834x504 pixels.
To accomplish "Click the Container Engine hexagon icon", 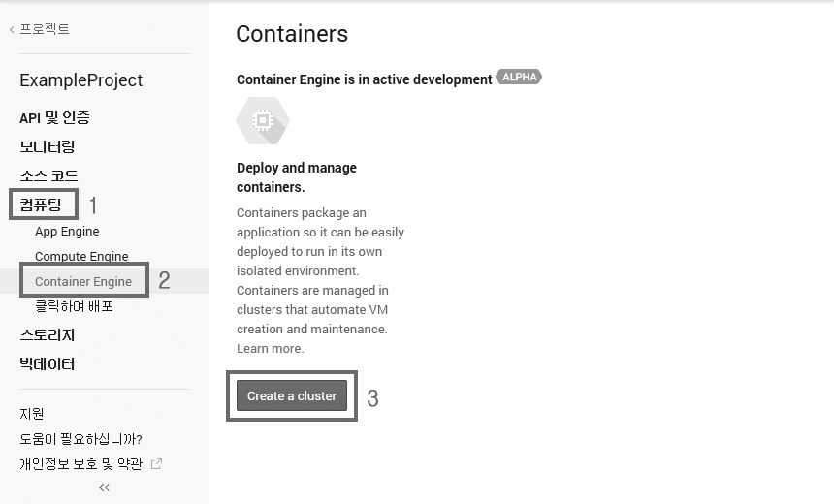I will coord(262,121).
